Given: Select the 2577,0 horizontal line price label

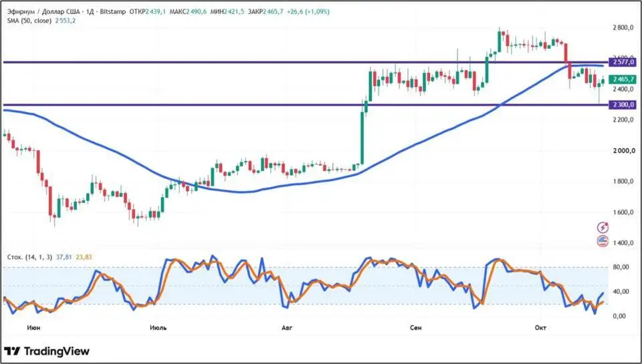Looking at the screenshot, I should [623, 62].
